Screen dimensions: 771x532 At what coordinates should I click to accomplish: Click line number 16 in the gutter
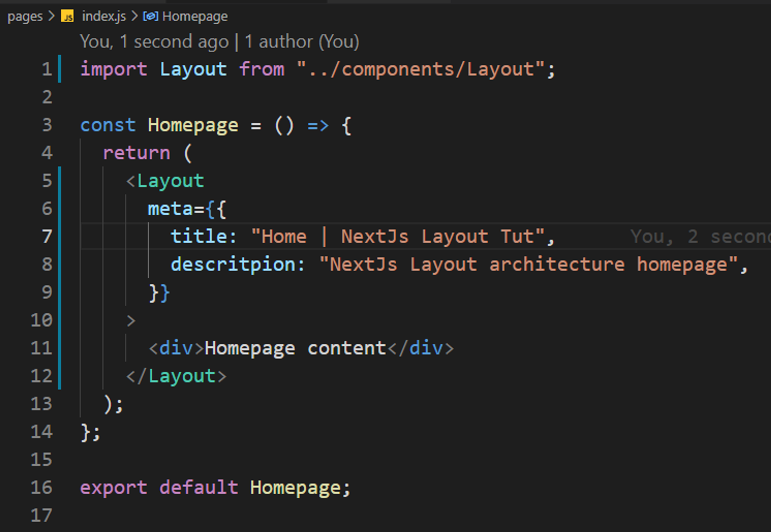pos(41,487)
